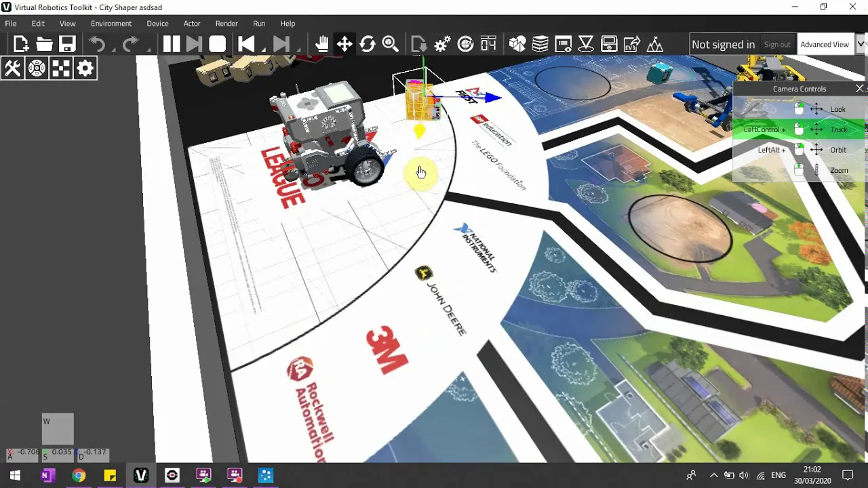Select the move (four arrows) tool
Image resolution: width=868 pixels, height=488 pixels.
pyautogui.click(x=344, y=45)
